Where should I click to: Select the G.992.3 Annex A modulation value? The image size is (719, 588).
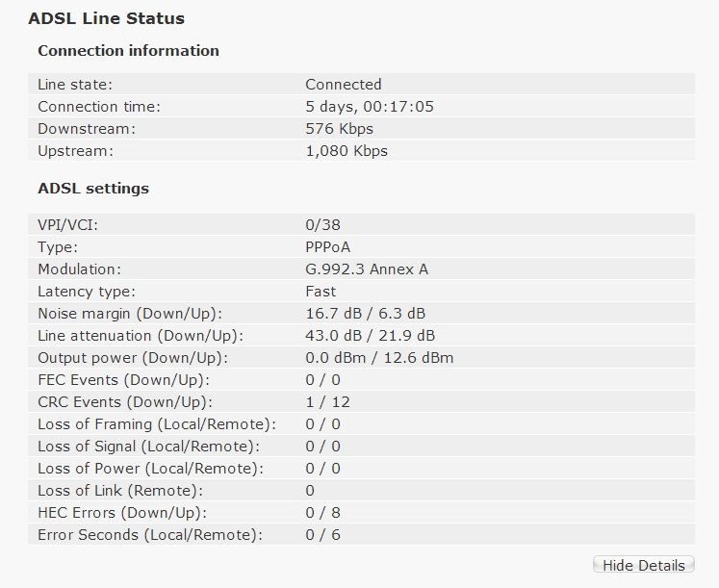(367, 269)
